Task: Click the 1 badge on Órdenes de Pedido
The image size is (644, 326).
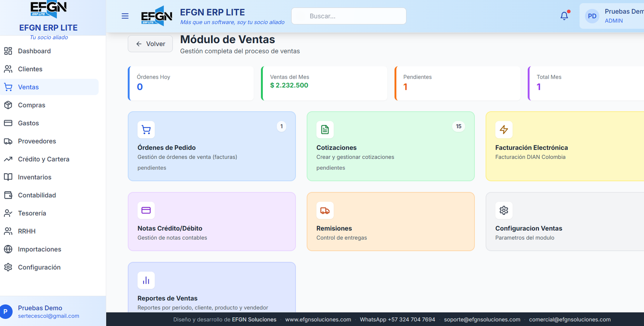Action: click(x=281, y=127)
